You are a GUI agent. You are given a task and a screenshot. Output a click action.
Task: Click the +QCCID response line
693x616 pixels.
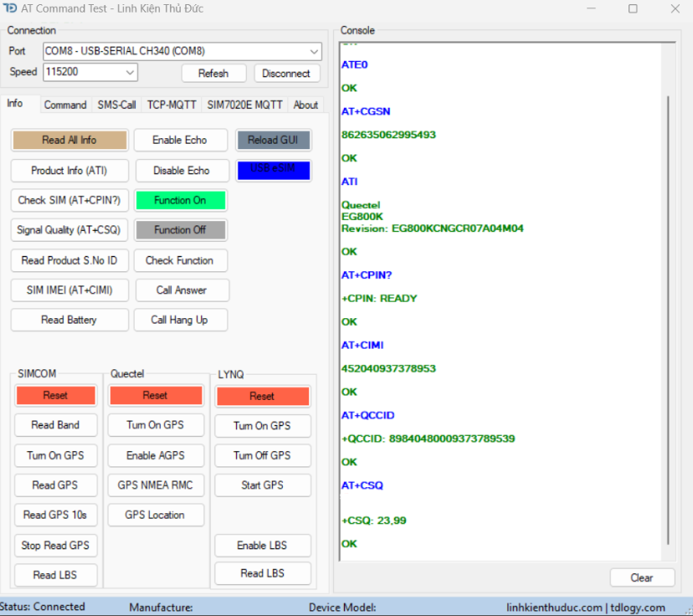[429, 439]
